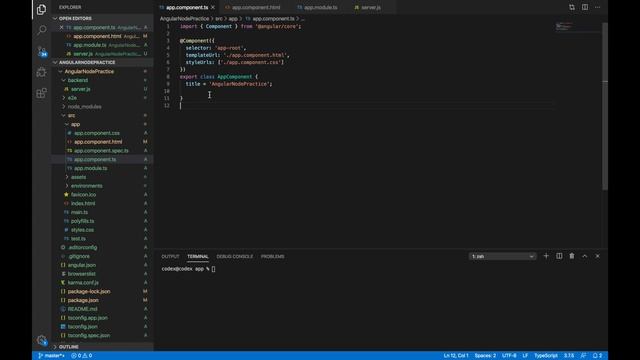Open server.js in the backend folder tree
Viewport: 640px width, 360px height.
click(80, 89)
